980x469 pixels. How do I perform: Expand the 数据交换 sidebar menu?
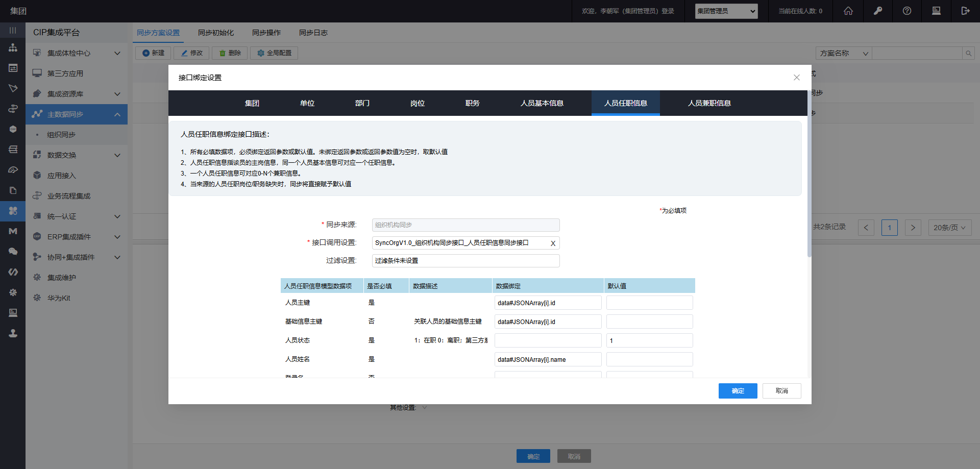pos(77,155)
